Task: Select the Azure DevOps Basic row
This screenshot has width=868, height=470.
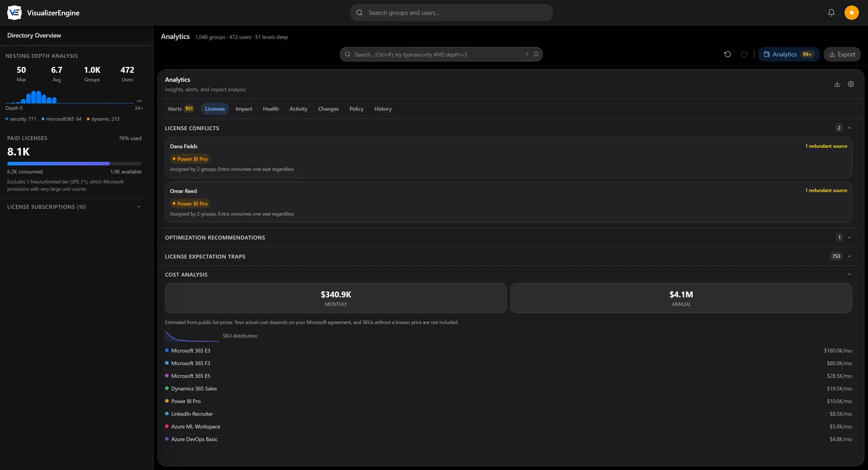Action: tap(508, 439)
